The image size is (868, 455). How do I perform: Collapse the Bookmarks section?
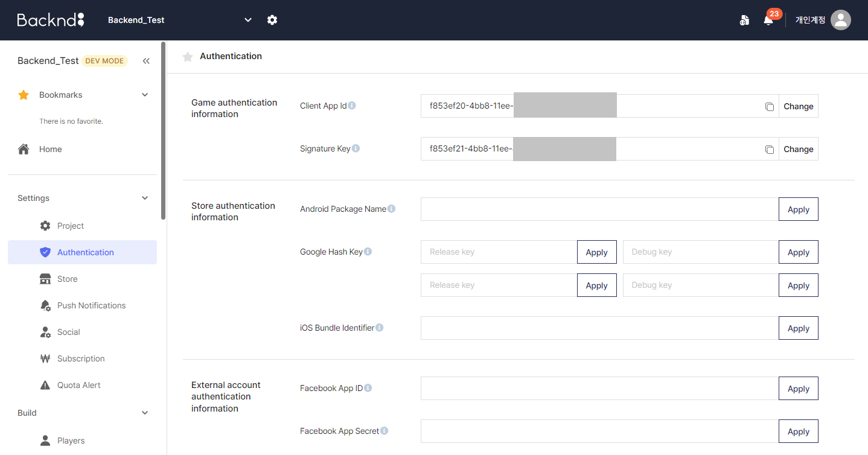(145, 95)
